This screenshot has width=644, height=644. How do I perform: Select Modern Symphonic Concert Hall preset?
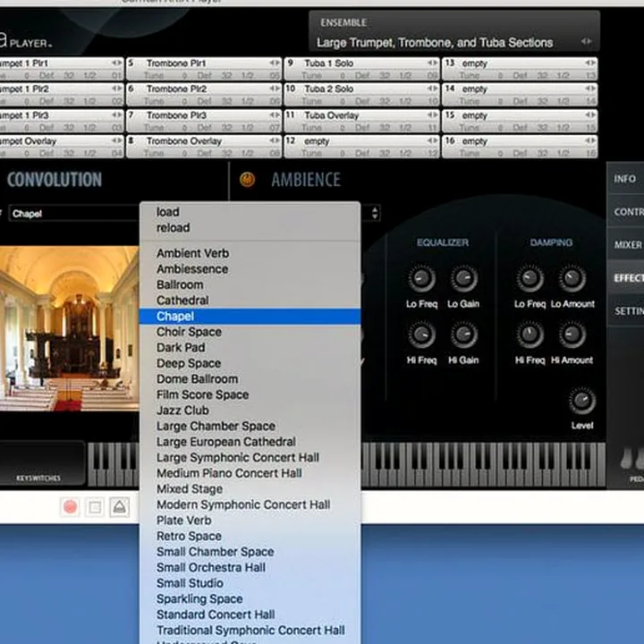250,504
